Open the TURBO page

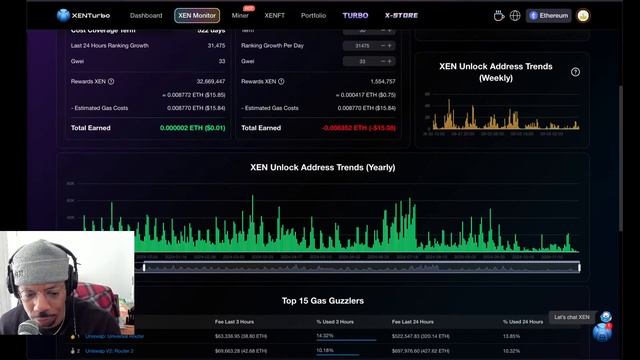point(355,16)
